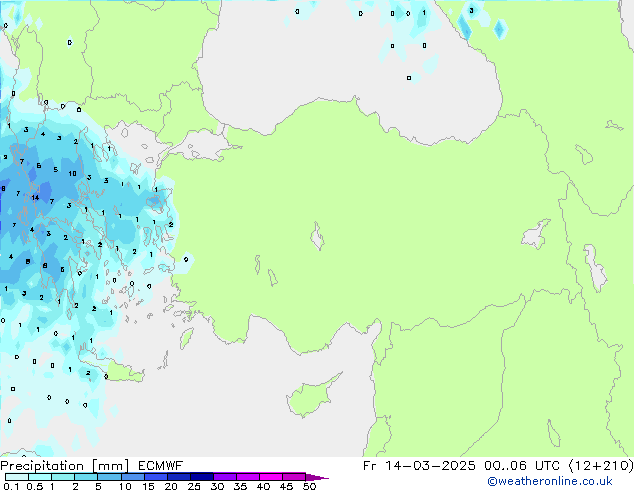Click the 0.5–1 mm legend color swatch

pyautogui.click(x=40, y=477)
